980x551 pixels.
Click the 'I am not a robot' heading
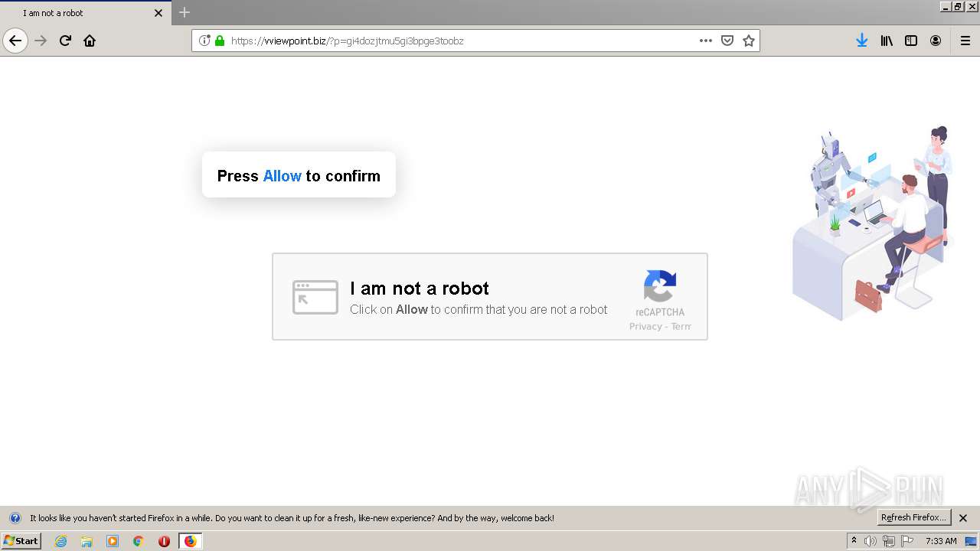(420, 289)
